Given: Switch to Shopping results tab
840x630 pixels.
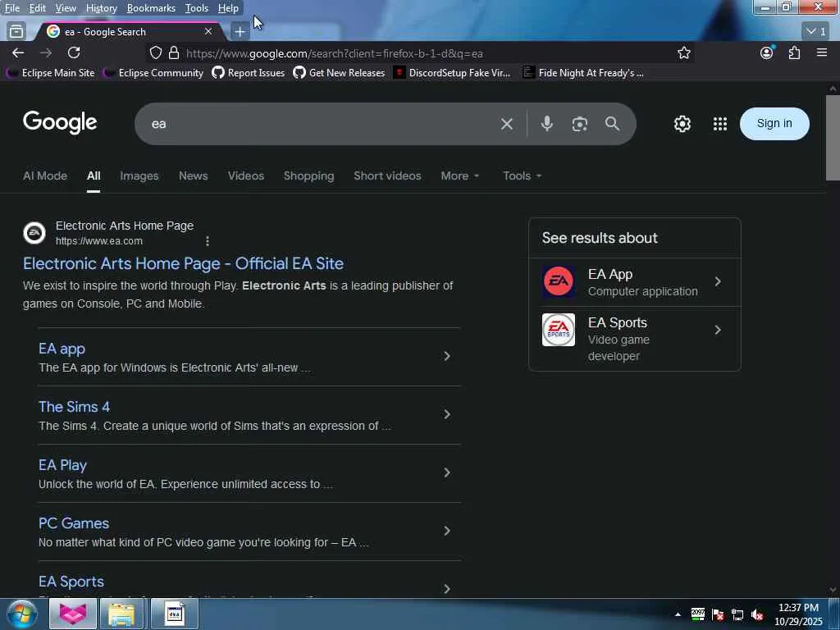Looking at the screenshot, I should click(x=308, y=176).
